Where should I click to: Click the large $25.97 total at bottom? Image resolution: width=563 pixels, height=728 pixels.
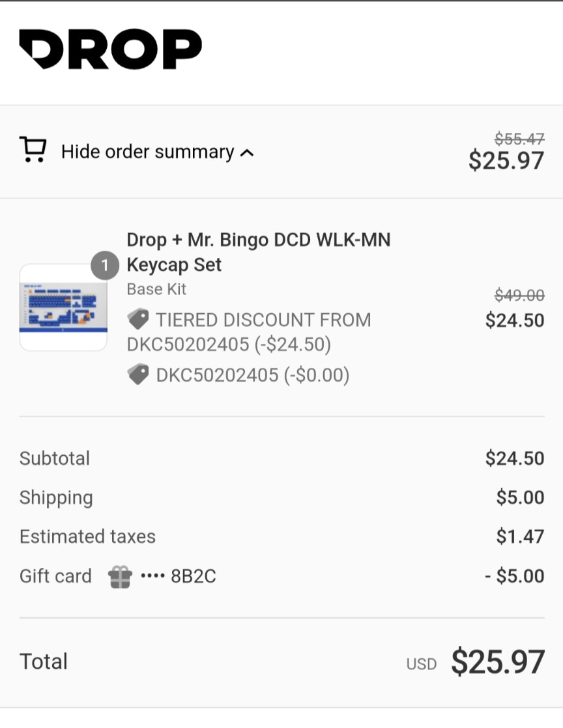pos(498,662)
